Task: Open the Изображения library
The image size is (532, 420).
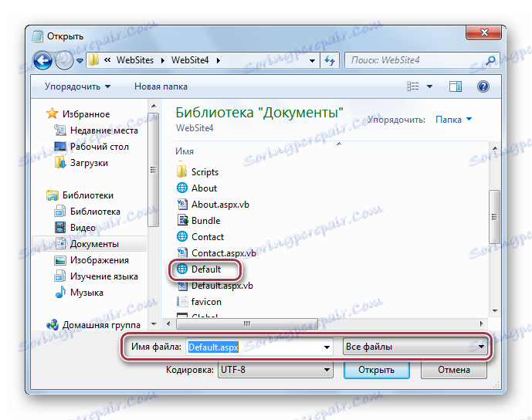Action: (100, 260)
